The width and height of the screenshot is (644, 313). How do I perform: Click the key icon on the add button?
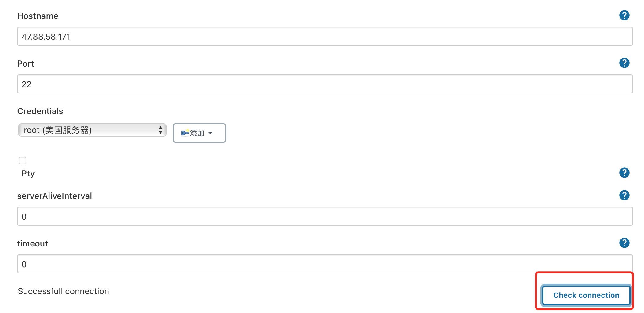click(185, 133)
